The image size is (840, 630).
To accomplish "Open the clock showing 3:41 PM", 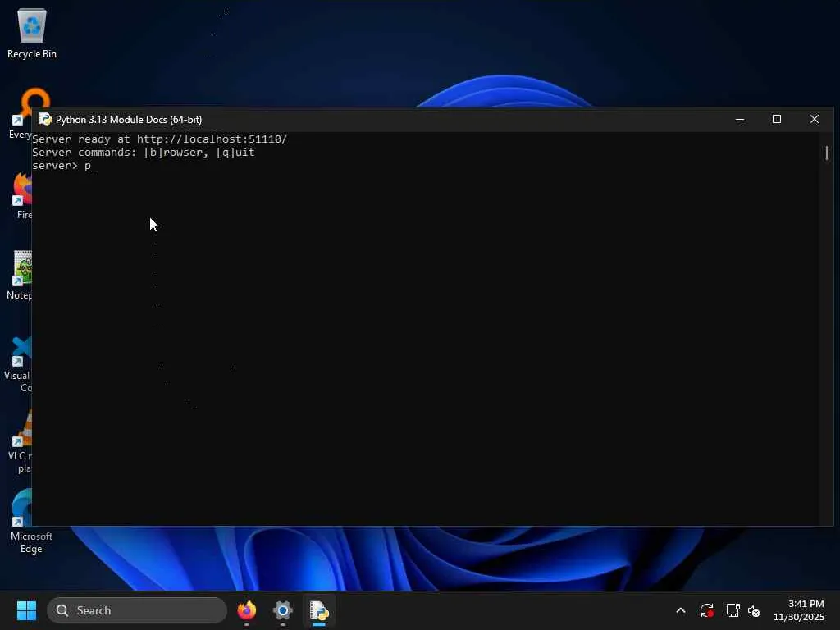I will click(x=799, y=610).
